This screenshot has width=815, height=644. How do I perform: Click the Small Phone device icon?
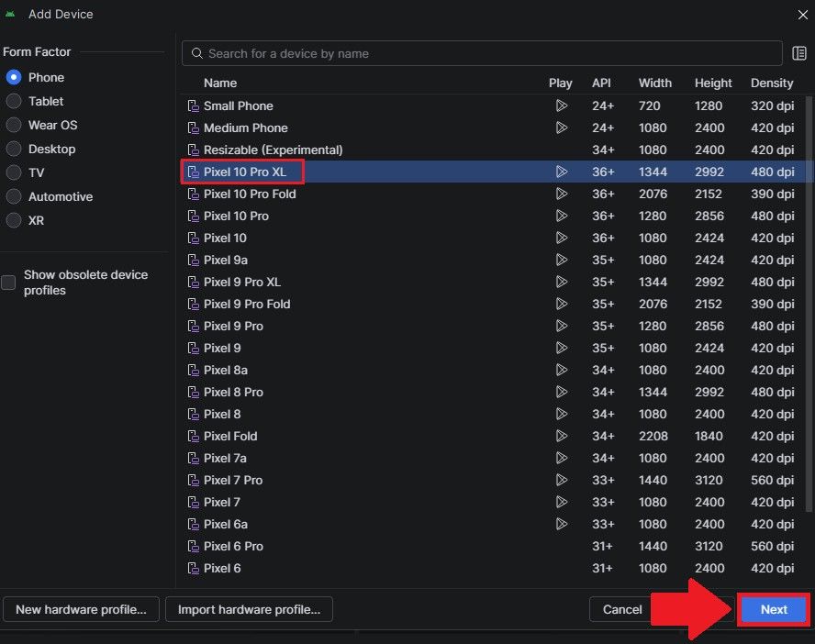(194, 105)
